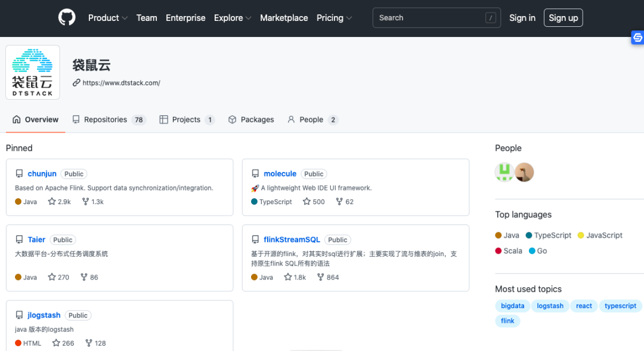Click the star icon on jlogstash

pyautogui.click(x=56, y=343)
